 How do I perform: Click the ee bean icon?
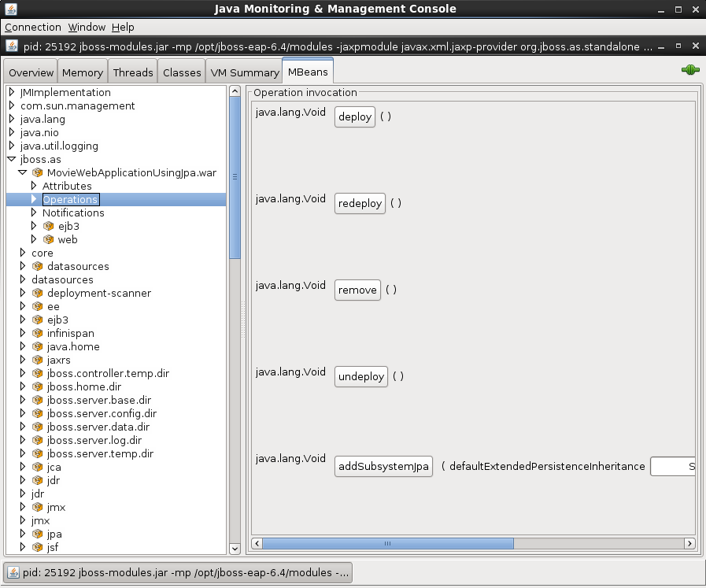pos(37,306)
